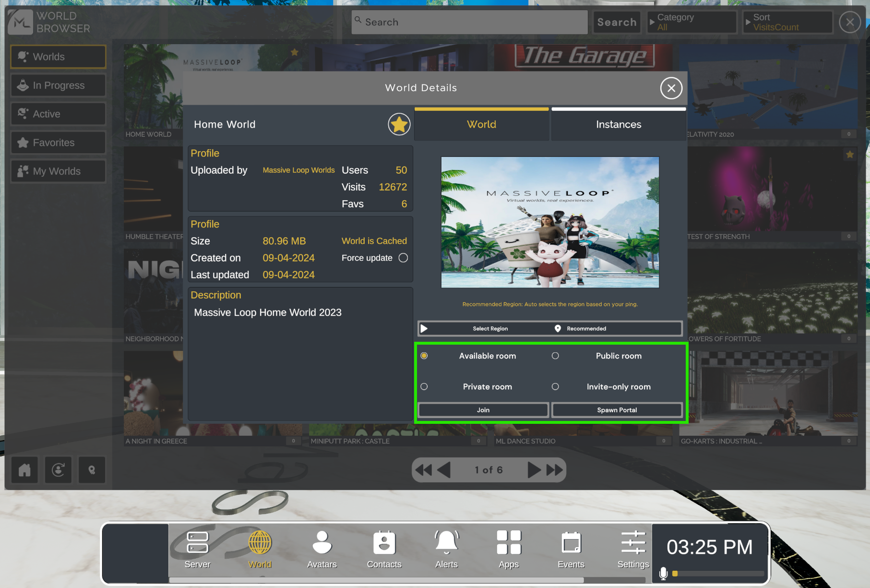
Task: Open The Garage world thumbnail
Action: click(x=584, y=58)
